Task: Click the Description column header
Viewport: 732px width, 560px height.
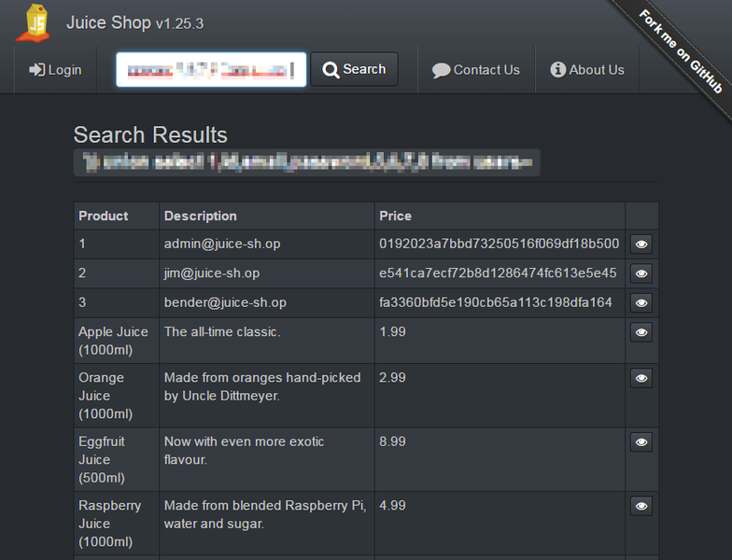Action: point(201,216)
